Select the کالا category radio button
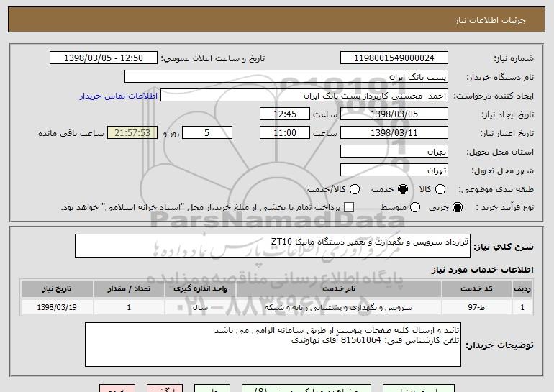 (440, 189)
